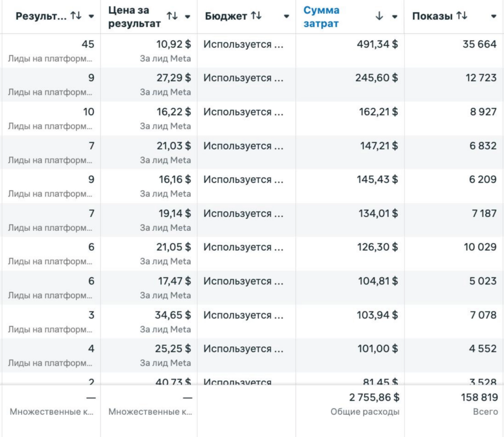Screen dimensions: 504x437
Task: Expand the Сумма затрат column dropdown caret
Action: point(394,17)
